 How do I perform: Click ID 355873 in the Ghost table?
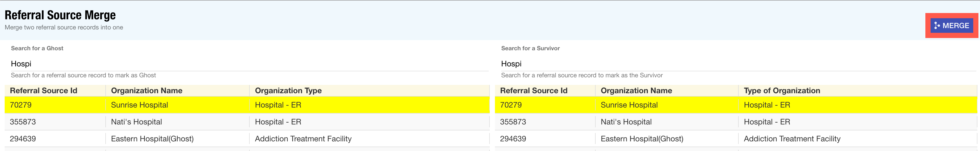[23, 122]
